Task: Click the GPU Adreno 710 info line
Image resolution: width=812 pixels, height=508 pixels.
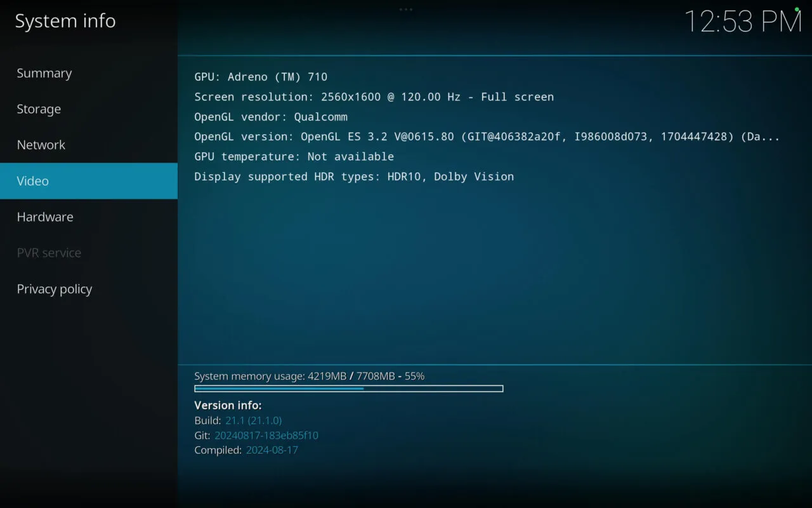Action: (261, 77)
